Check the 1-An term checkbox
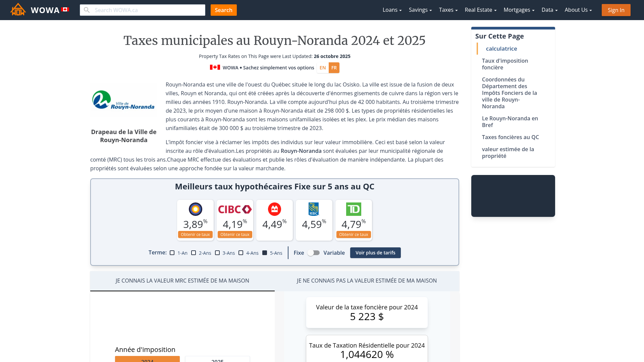The height and width of the screenshot is (362, 644). pyautogui.click(x=172, y=253)
